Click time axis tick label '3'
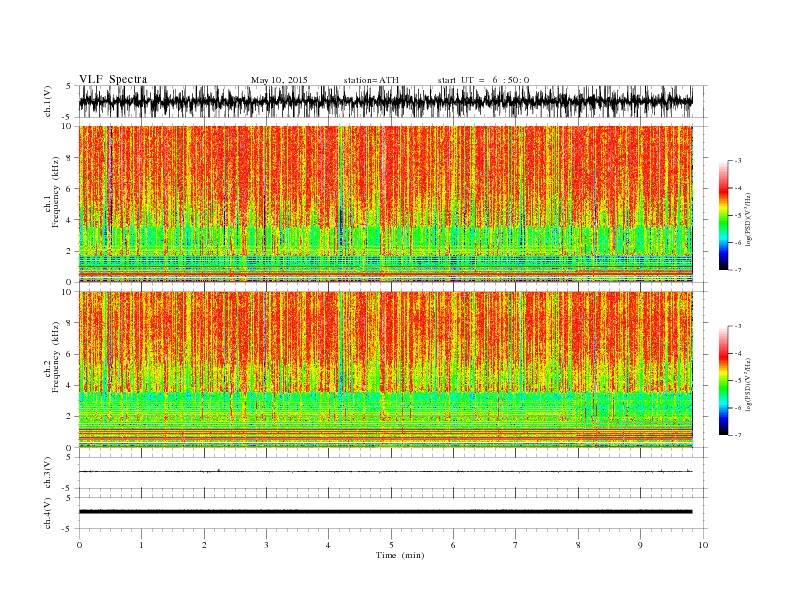Image resolution: width=792 pixels, height=612 pixels. tap(266, 545)
